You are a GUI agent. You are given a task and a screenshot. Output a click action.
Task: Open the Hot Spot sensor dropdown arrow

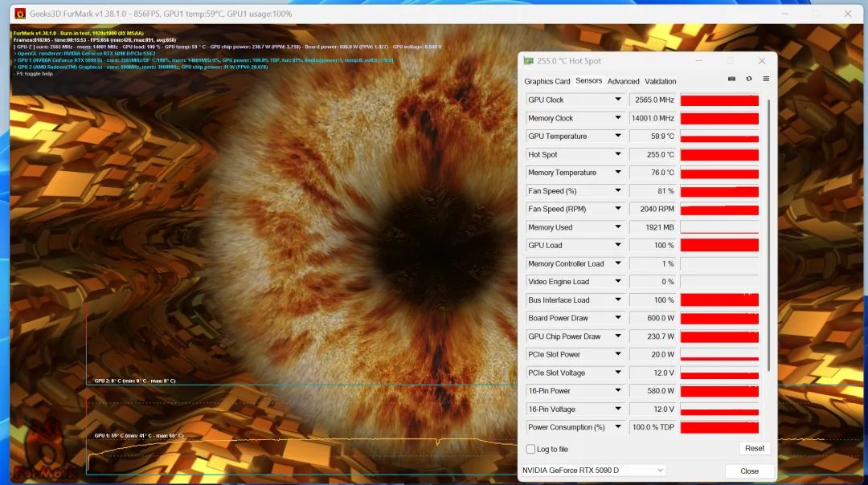coord(618,154)
